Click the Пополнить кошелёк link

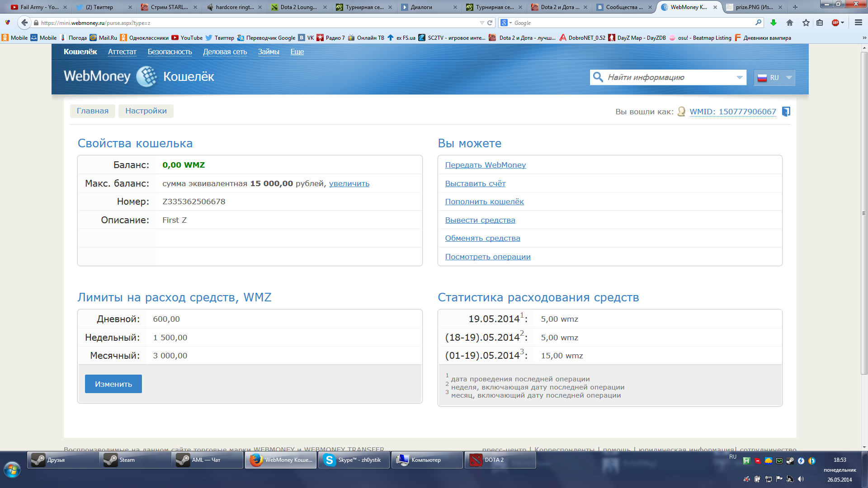(484, 202)
